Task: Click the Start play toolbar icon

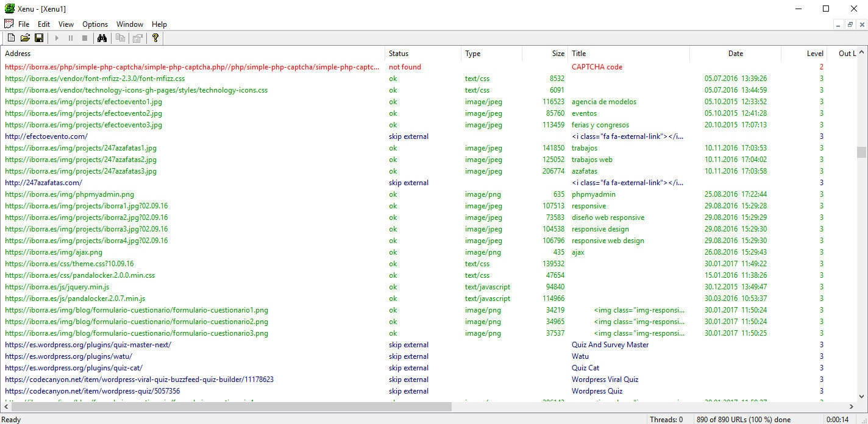Action: pyautogui.click(x=57, y=38)
